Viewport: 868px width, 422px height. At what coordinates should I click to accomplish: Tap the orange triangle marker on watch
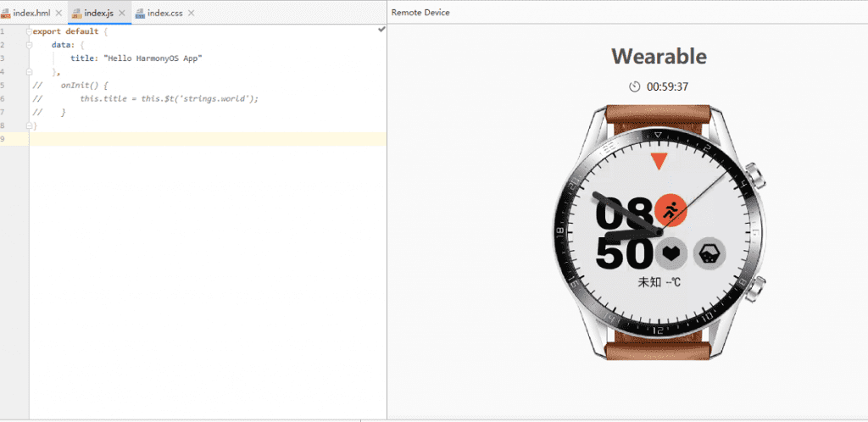(x=659, y=162)
